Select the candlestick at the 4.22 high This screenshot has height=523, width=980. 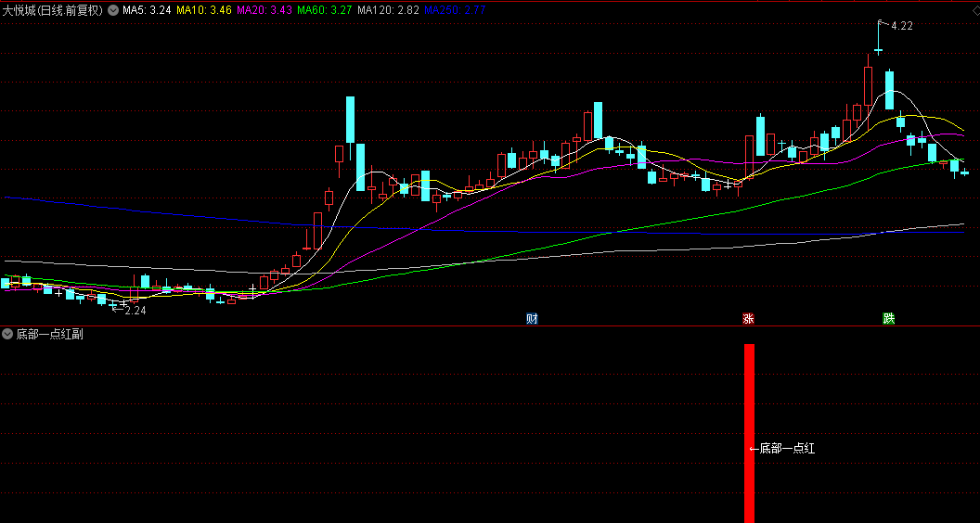point(878,37)
